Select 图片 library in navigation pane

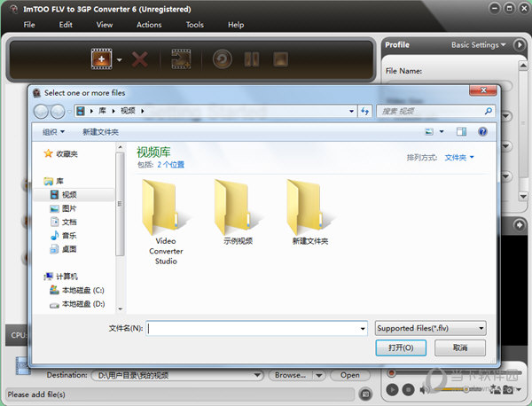[64, 208]
